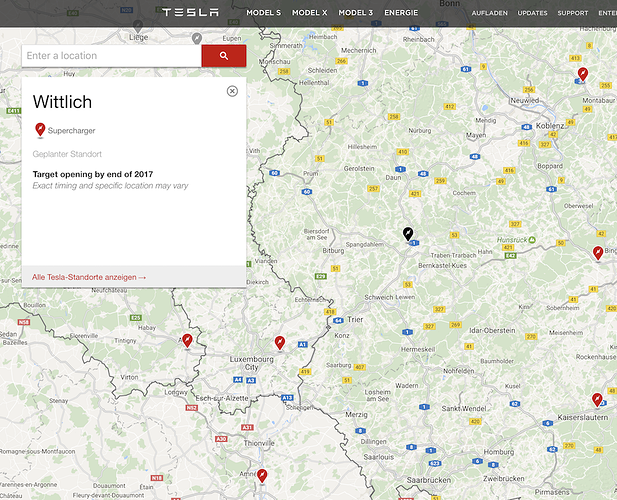617x500 pixels.
Task: Select the gray pin above Liège
Action: (138, 26)
